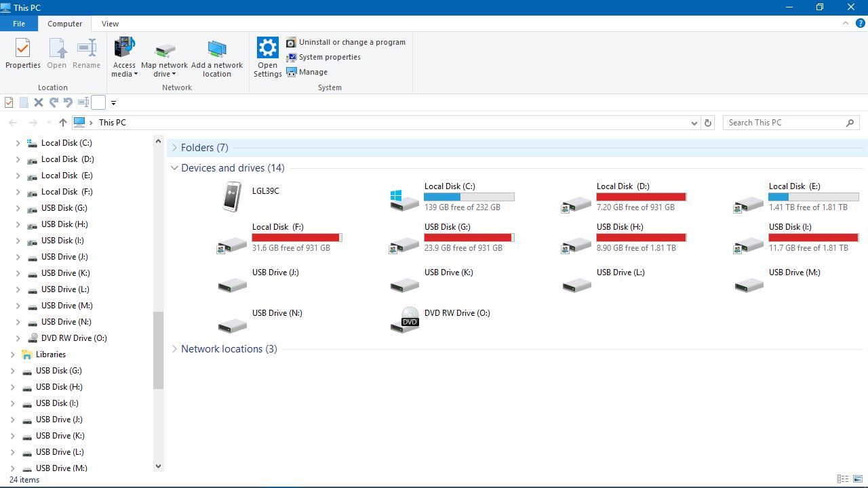
Task: Select the USB Disk (H:) drive tile
Action: pyautogui.click(x=625, y=237)
